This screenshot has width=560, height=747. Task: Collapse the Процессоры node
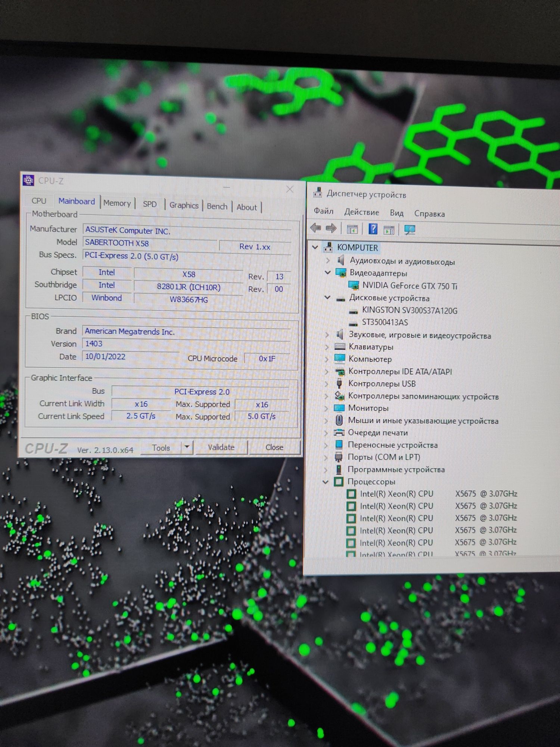pyautogui.click(x=326, y=481)
